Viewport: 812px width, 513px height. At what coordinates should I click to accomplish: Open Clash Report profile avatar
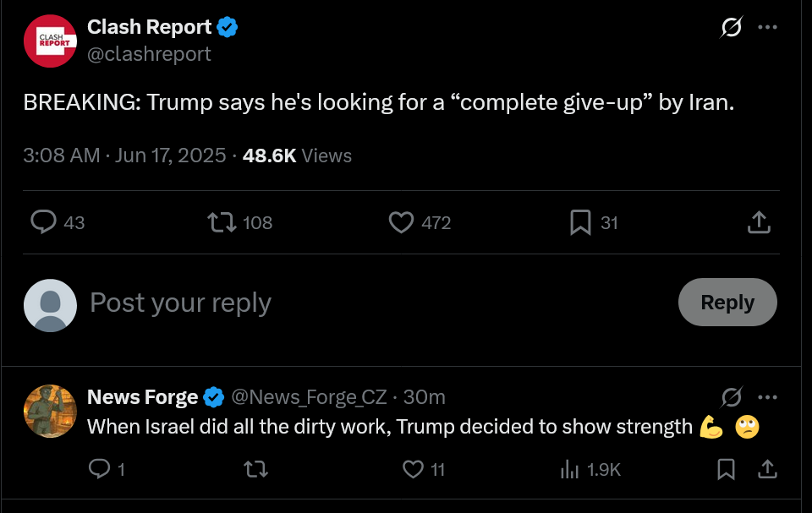tap(50, 41)
